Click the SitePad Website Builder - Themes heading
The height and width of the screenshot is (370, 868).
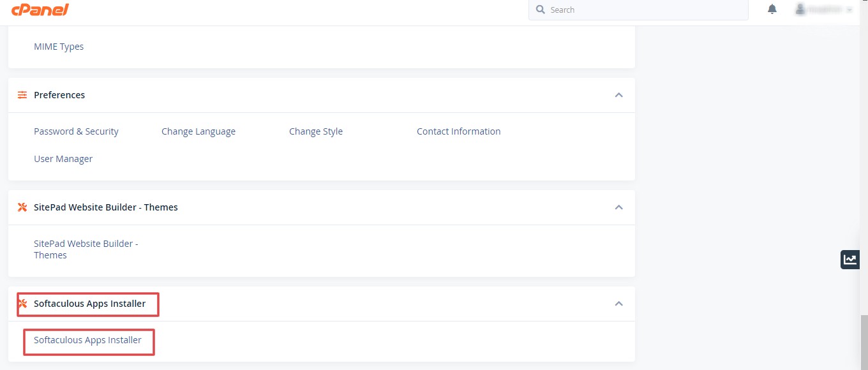[x=106, y=207]
